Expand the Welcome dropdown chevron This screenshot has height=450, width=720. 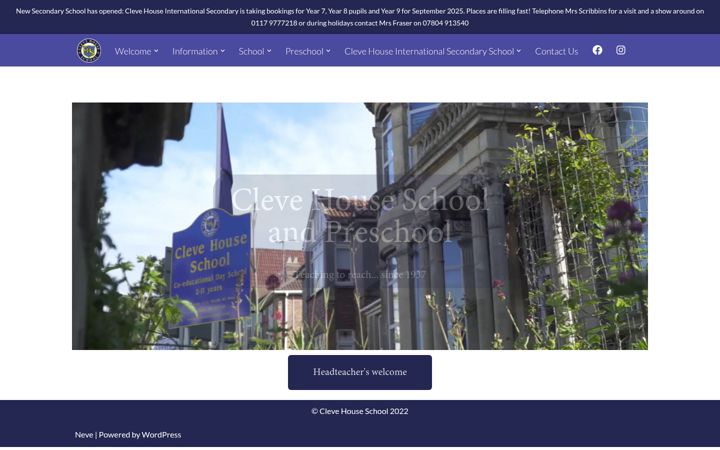click(156, 51)
